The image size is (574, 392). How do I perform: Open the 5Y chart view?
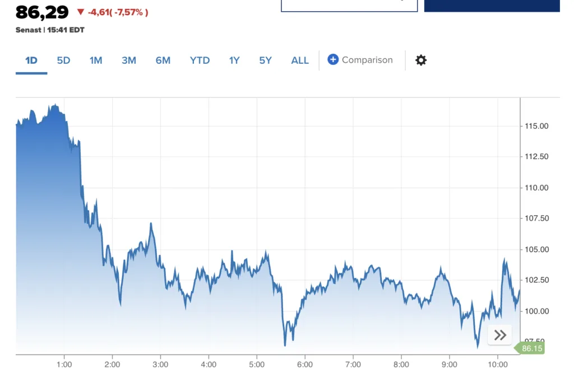pos(265,60)
